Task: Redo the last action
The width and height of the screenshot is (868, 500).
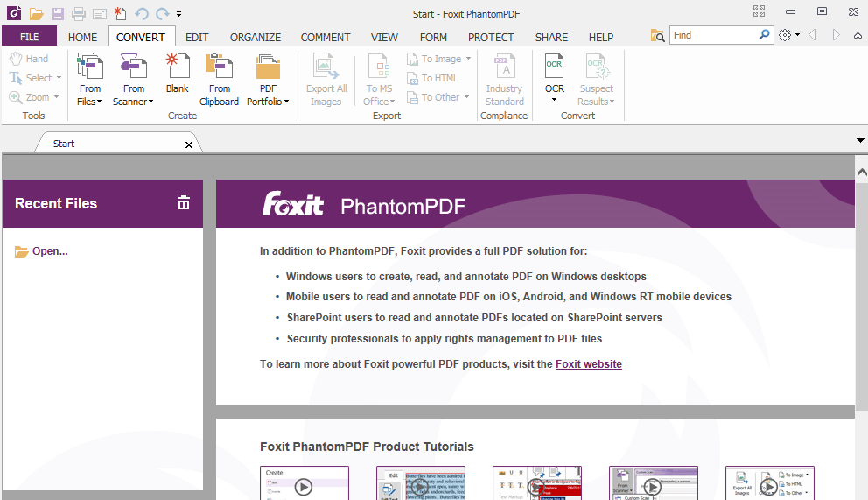Action: coord(162,13)
